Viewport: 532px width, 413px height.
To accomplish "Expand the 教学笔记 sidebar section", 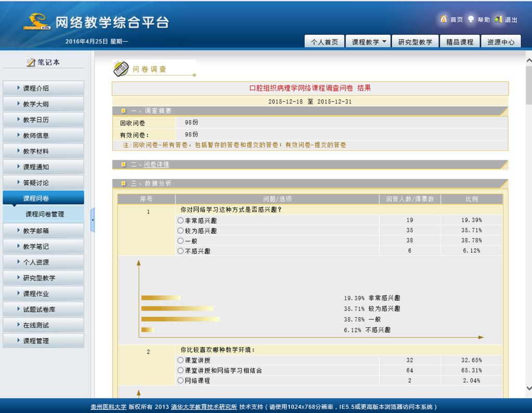I will coord(44,246).
